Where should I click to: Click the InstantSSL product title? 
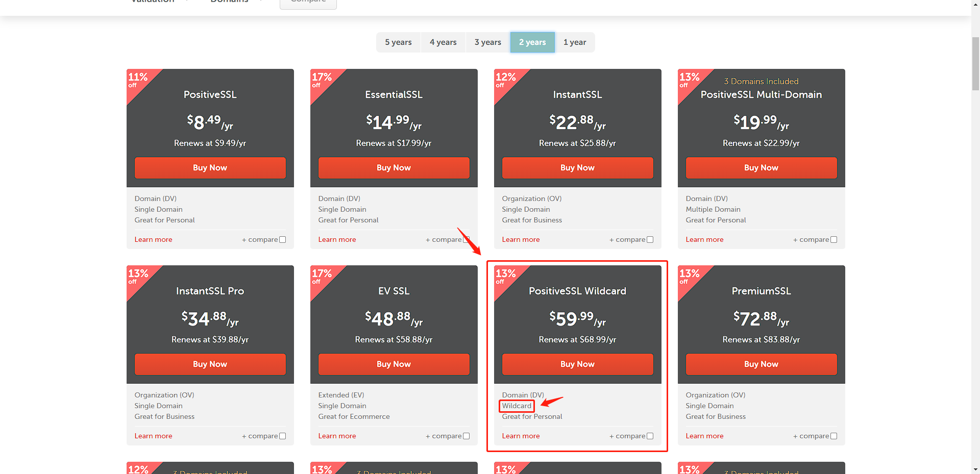(x=578, y=95)
